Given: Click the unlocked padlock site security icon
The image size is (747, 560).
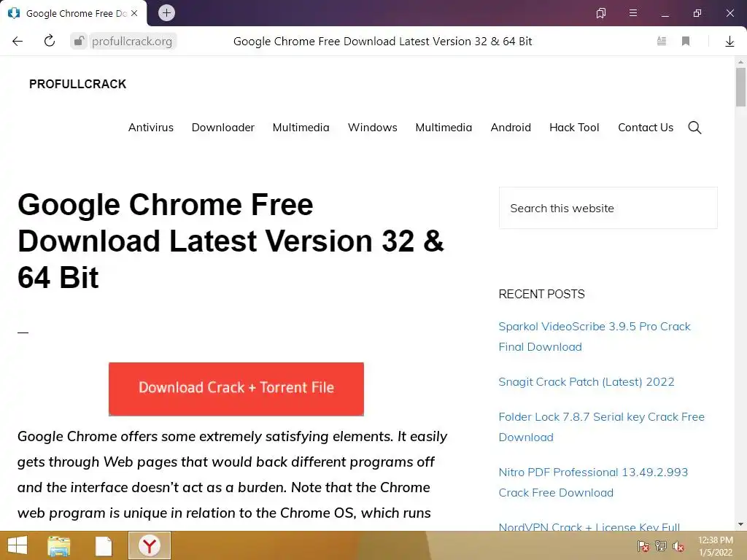Looking at the screenshot, I should pos(79,41).
